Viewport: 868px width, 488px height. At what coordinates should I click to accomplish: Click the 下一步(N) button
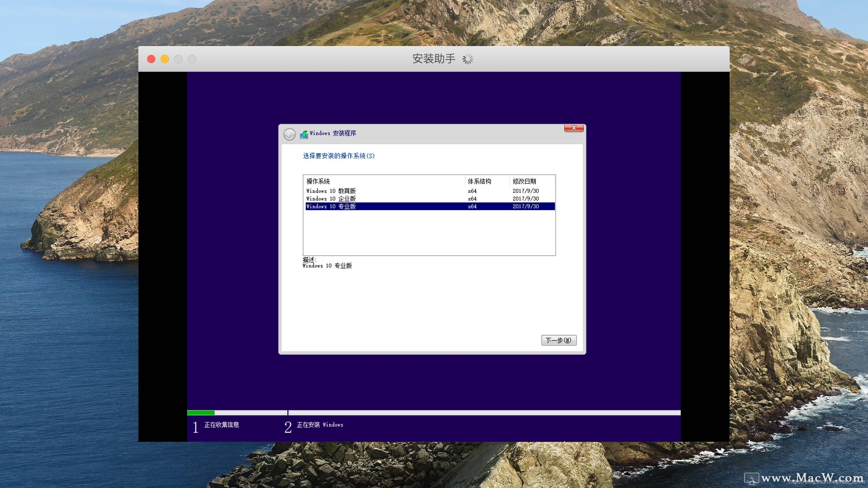click(x=559, y=340)
